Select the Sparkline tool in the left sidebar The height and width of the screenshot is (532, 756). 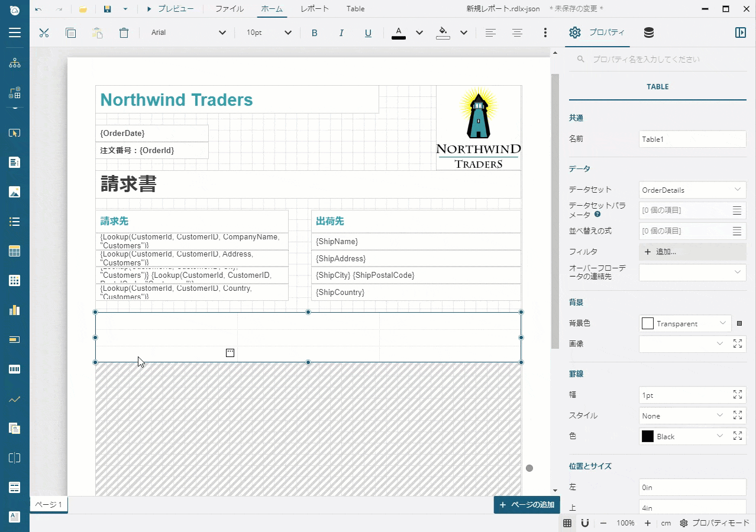[14, 399]
